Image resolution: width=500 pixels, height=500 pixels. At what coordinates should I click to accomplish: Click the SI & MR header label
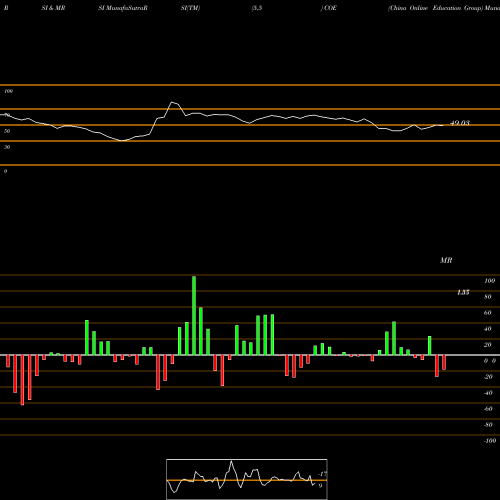pos(53,8)
